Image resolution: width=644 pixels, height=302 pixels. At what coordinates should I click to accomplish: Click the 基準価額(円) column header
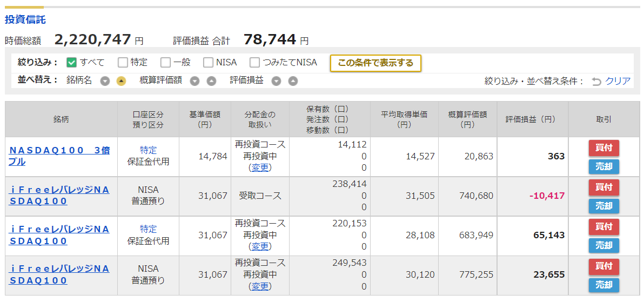(205, 119)
